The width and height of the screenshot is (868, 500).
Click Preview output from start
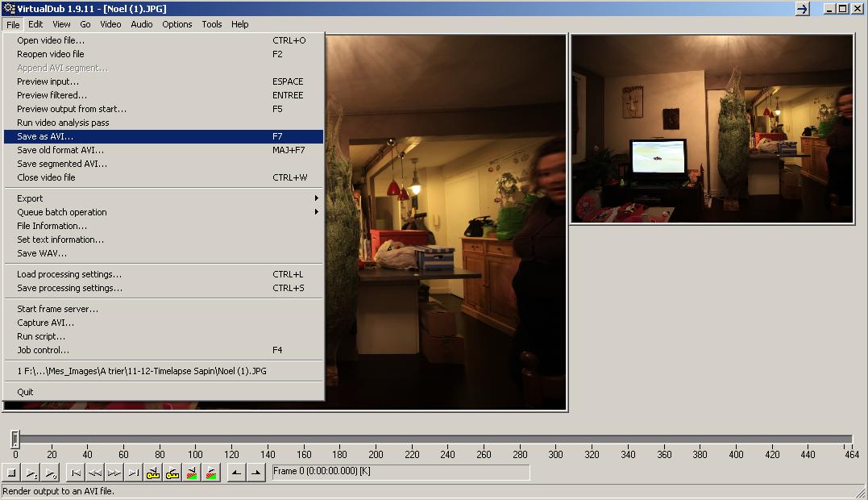click(x=164, y=109)
